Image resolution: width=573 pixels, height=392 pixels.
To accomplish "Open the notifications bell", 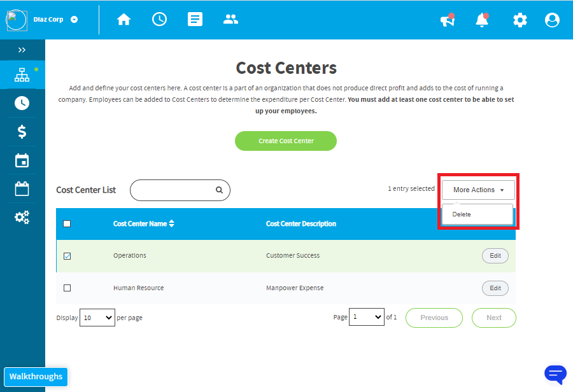I will click(x=482, y=20).
